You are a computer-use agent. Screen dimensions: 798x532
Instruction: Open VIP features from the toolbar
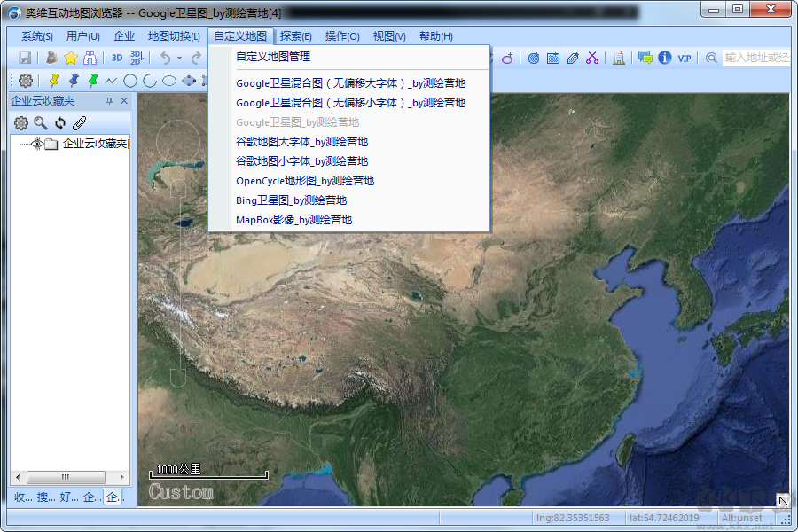(x=683, y=58)
